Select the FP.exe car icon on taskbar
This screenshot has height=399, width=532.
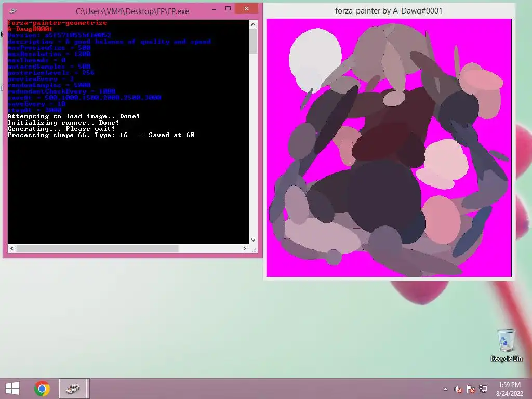click(x=74, y=389)
